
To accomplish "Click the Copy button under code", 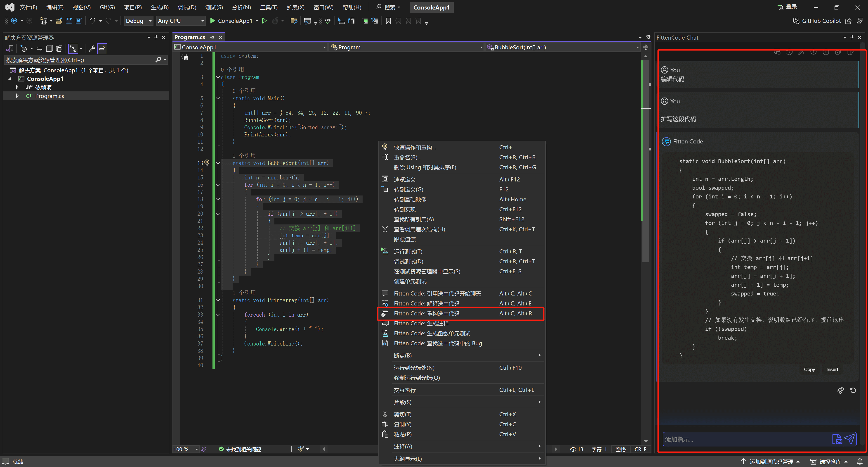I will (x=809, y=369).
